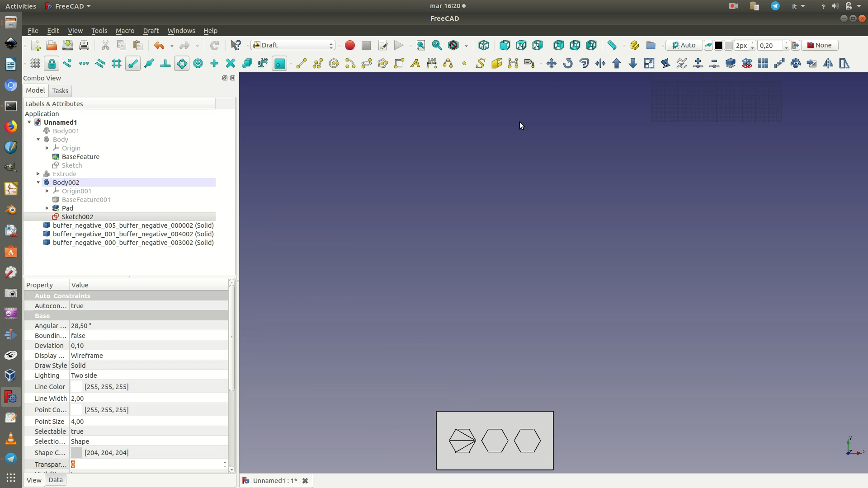Expand the Extrude tree node
This screenshot has height=488, width=868.
pos(38,174)
